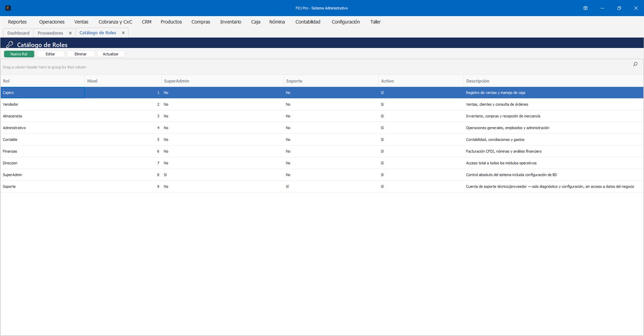The width and height of the screenshot is (644, 336).
Task: Click the Nuevo Rol button
Action: point(19,54)
